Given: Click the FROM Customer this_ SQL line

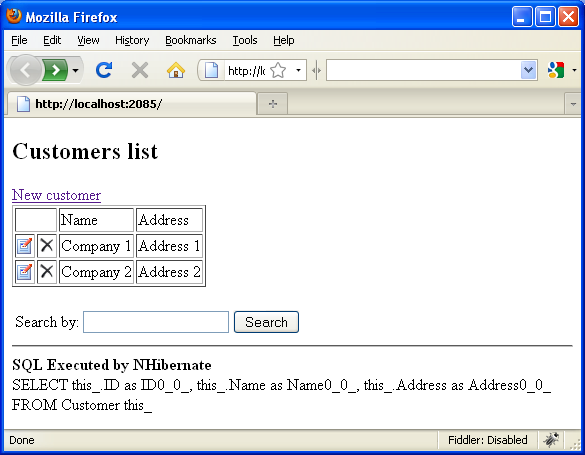Looking at the screenshot, I should pyautogui.click(x=82, y=405).
